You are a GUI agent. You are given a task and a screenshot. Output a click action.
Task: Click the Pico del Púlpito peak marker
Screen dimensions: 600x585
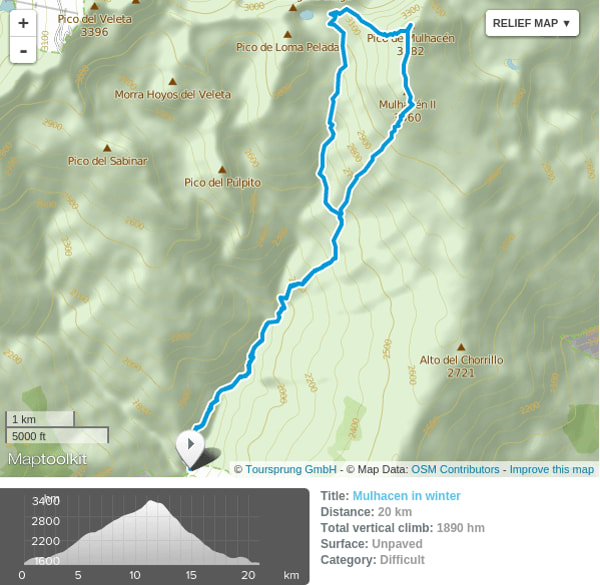[222, 169]
